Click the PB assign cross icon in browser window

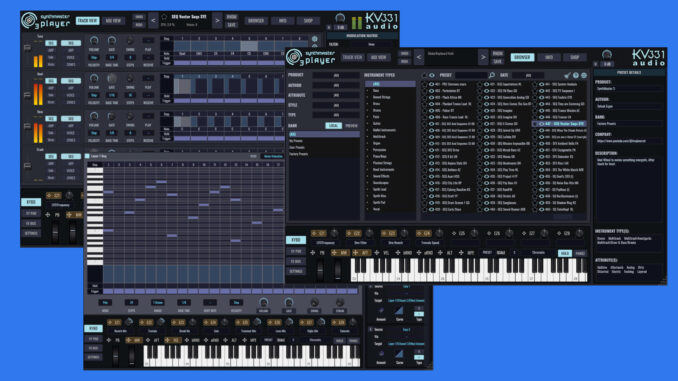313,253
